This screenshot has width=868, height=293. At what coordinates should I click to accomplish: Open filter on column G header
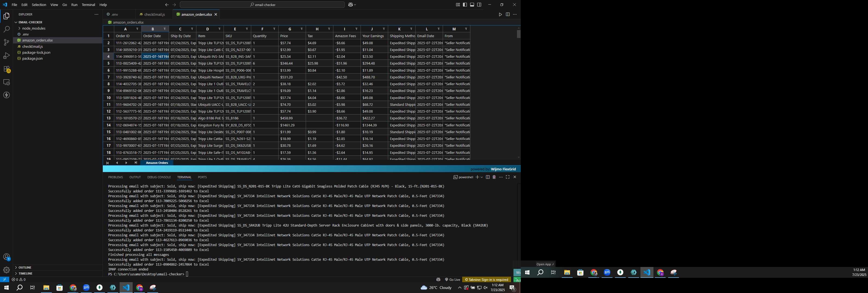(x=302, y=29)
